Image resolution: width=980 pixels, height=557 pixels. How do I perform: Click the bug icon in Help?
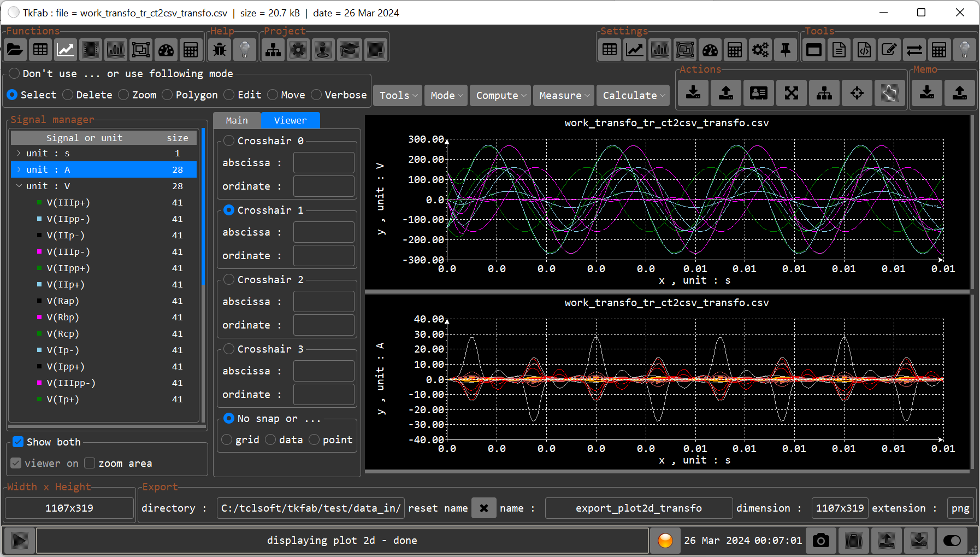click(220, 50)
